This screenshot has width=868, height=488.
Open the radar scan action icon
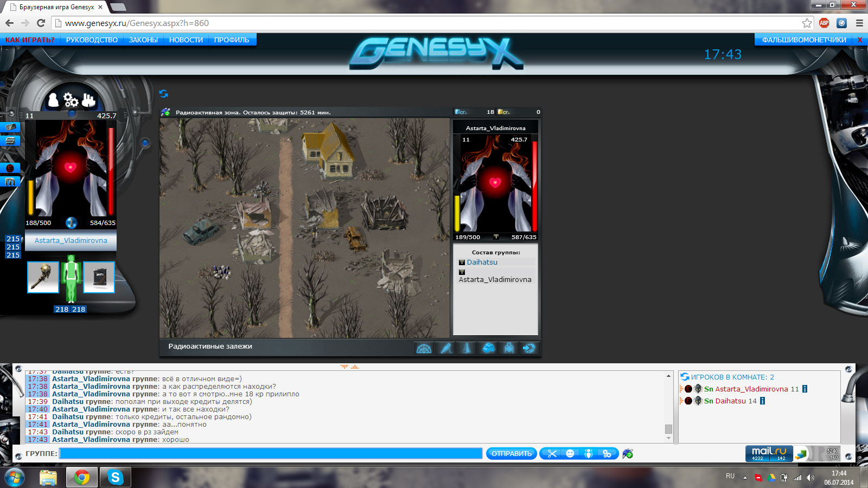coord(424,348)
